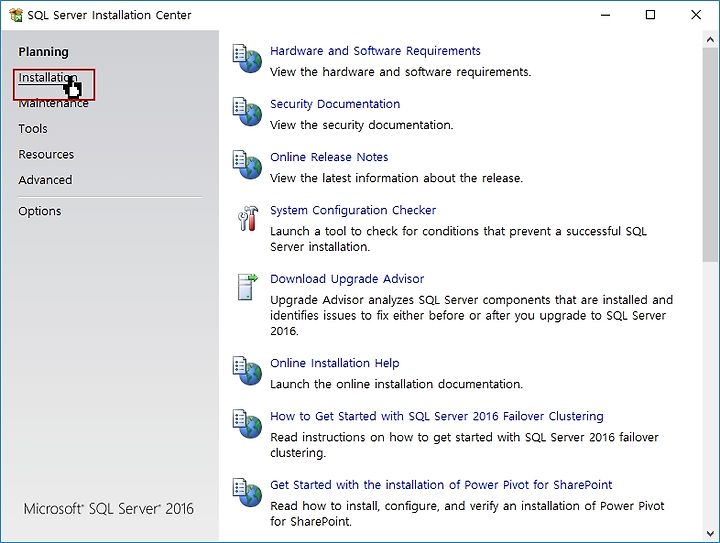Click the Online Release Notes globe icon
The width and height of the screenshot is (720, 543).
(247, 165)
